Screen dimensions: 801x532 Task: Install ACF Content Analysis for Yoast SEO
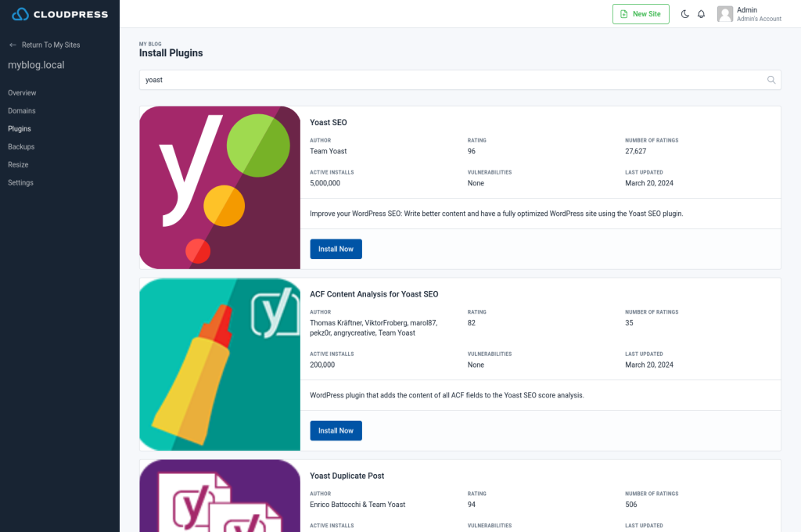click(336, 431)
